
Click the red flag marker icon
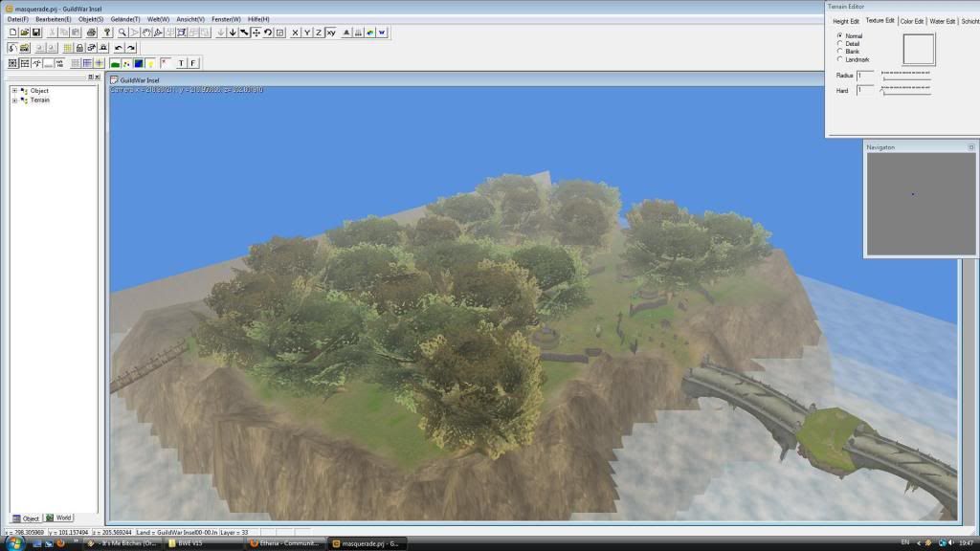point(166,63)
